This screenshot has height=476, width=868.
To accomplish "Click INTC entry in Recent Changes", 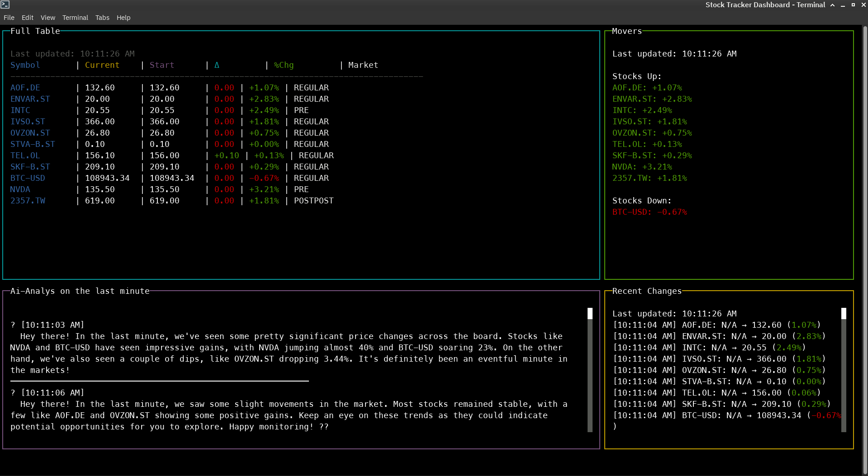I will tap(709, 348).
